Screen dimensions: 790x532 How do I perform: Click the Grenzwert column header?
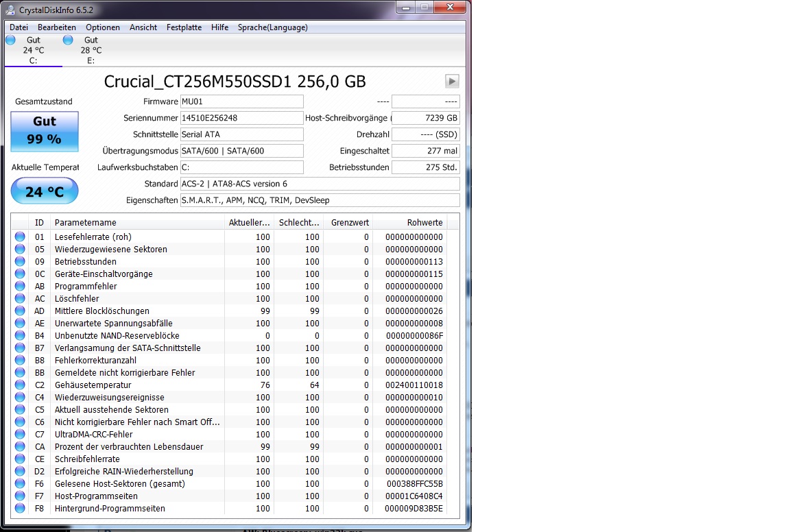[348, 222]
